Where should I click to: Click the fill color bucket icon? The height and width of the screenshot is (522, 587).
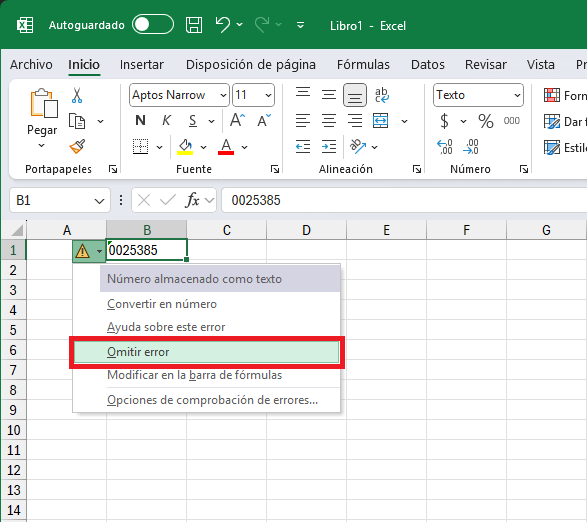(x=185, y=146)
